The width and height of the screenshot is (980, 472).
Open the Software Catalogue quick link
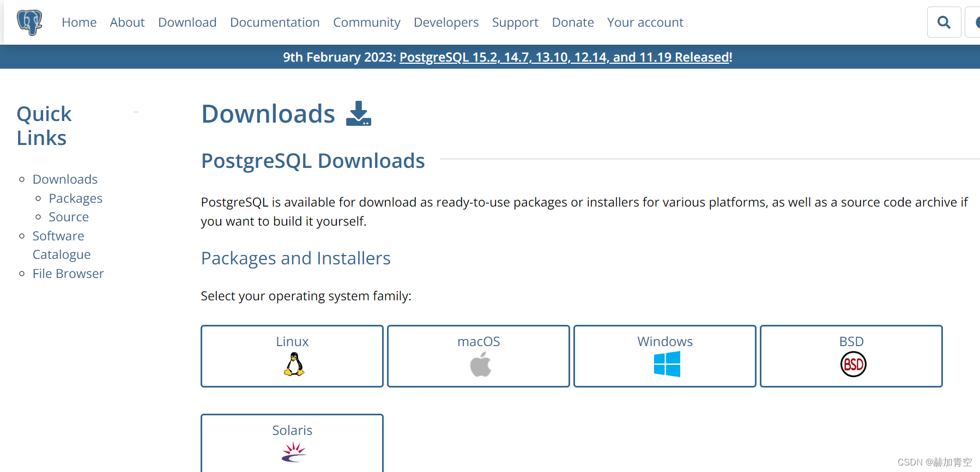pyautogui.click(x=62, y=245)
